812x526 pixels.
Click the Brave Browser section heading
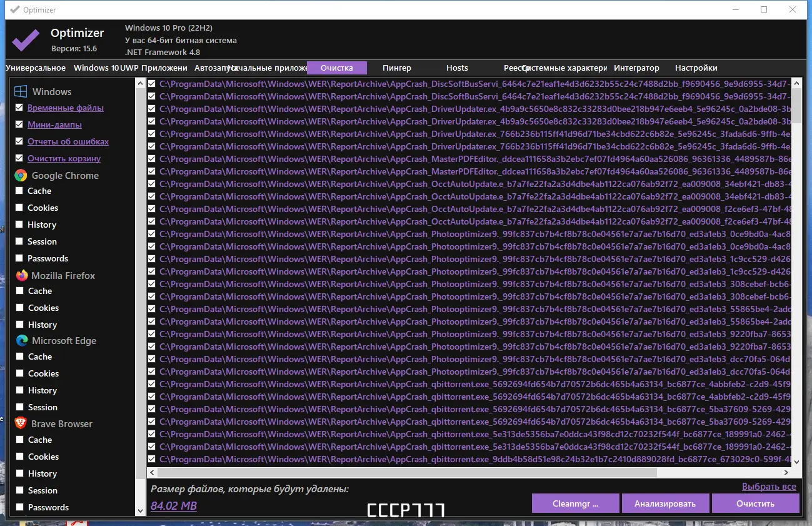pos(62,423)
